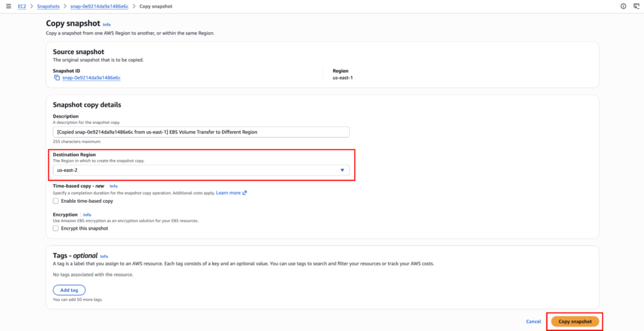Go to EC2 in the breadcrumb
The width and height of the screenshot is (644, 331).
pyautogui.click(x=22, y=6)
